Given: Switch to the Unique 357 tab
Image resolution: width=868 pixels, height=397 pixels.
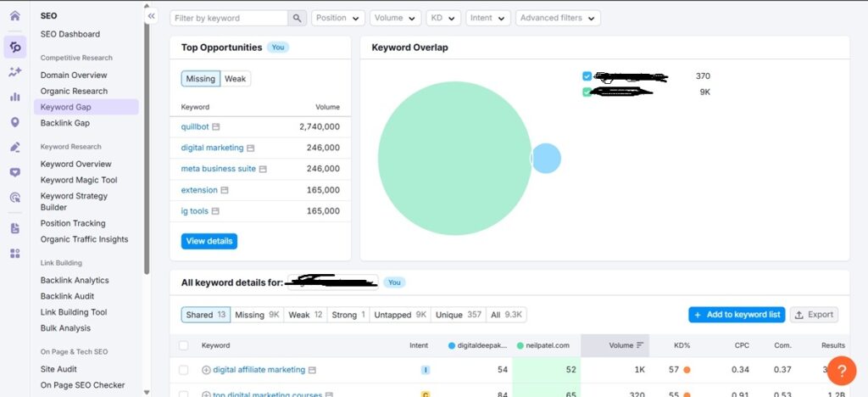Looking at the screenshot, I should pyautogui.click(x=459, y=315).
